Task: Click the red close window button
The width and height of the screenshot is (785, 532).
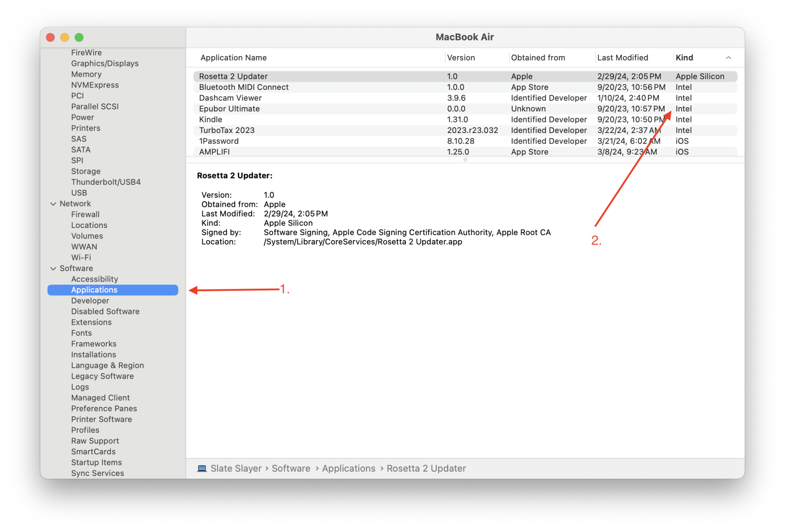Action: tap(51, 37)
